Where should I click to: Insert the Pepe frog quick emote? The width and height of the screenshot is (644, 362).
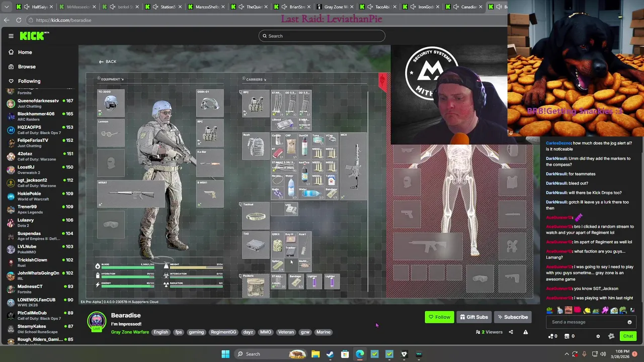point(595,310)
